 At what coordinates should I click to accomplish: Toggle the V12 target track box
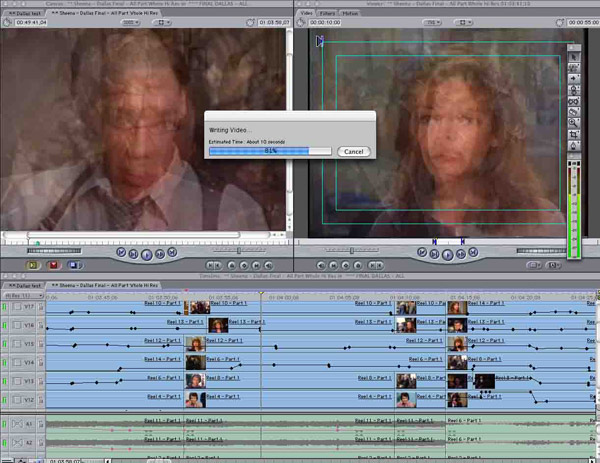[x=17, y=400]
